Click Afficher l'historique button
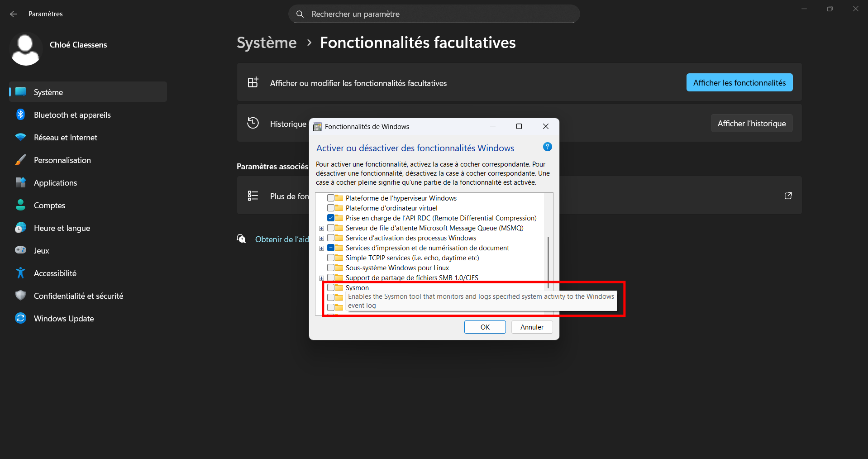The height and width of the screenshot is (459, 868). click(x=752, y=123)
